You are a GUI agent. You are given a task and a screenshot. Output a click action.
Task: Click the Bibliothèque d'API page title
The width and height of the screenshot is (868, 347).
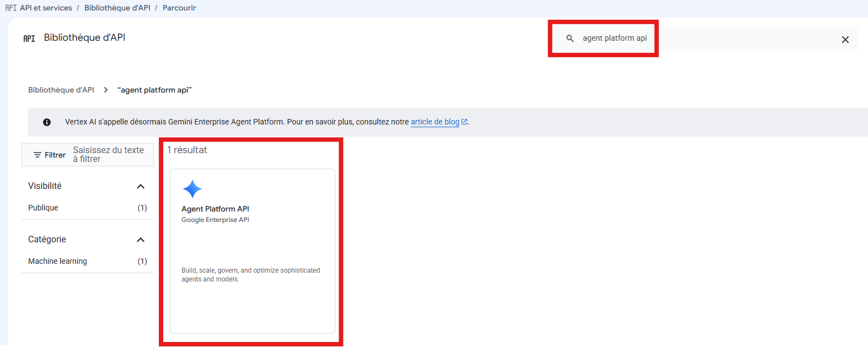(84, 37)
